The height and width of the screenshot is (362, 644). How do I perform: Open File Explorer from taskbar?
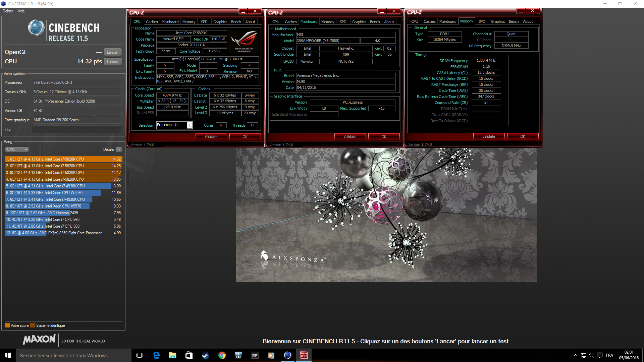pos(172,355)
